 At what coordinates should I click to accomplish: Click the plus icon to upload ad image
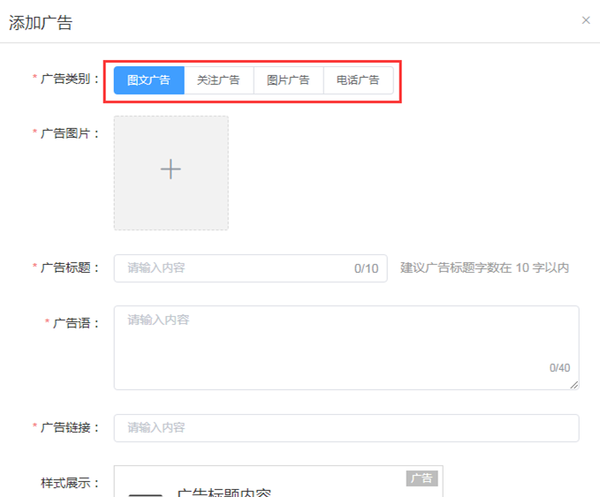[171, 169]
